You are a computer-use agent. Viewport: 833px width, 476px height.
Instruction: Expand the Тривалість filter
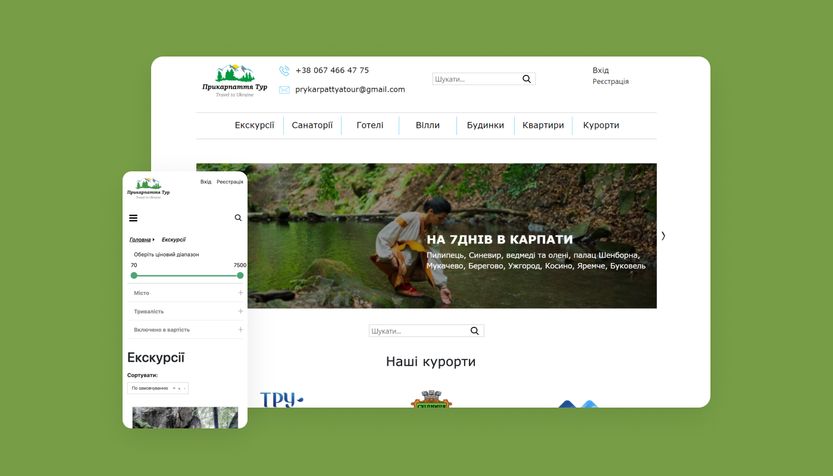[241, 311]
